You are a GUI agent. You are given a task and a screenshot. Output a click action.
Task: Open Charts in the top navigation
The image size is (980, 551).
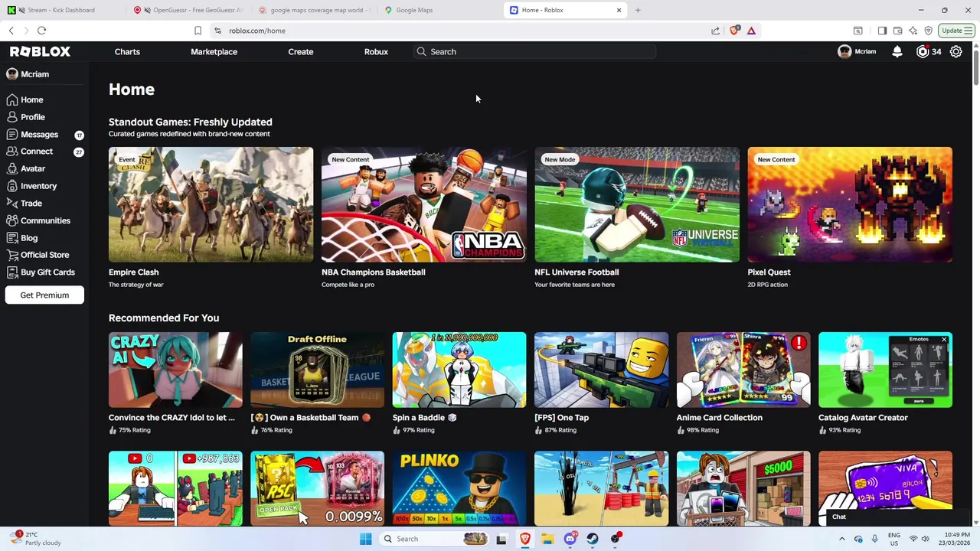127,51
